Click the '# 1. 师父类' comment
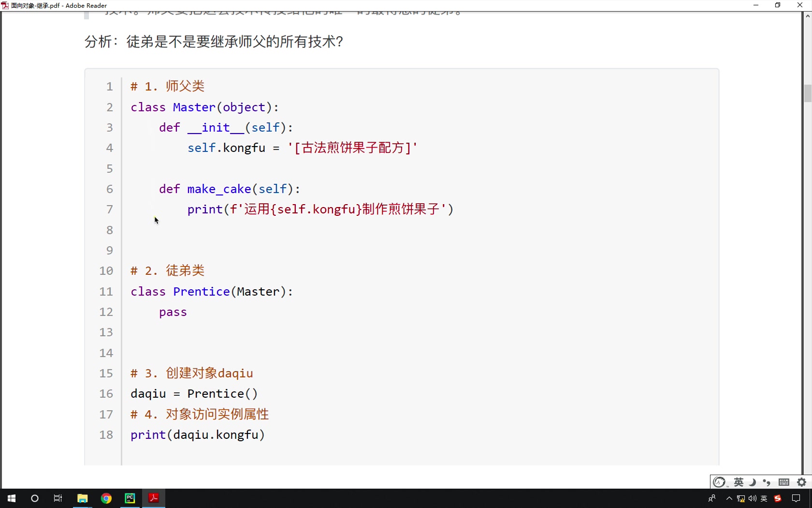 pos(168,86)
